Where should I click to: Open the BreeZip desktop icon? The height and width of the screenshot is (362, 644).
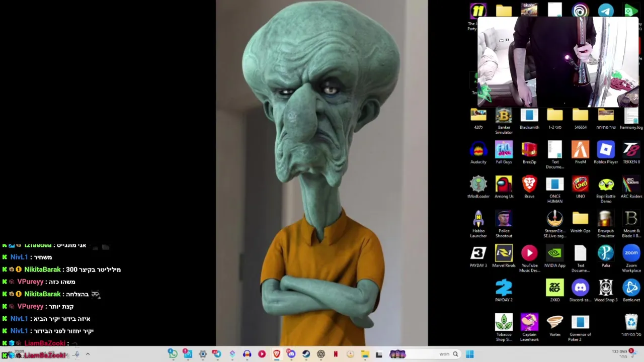(529, 153)
